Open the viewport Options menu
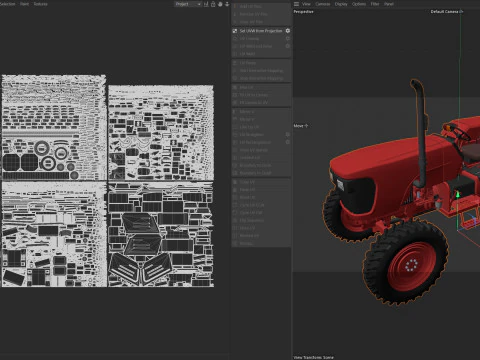The width and height of the screenshot is (480, 360). (x=359, y=4)
